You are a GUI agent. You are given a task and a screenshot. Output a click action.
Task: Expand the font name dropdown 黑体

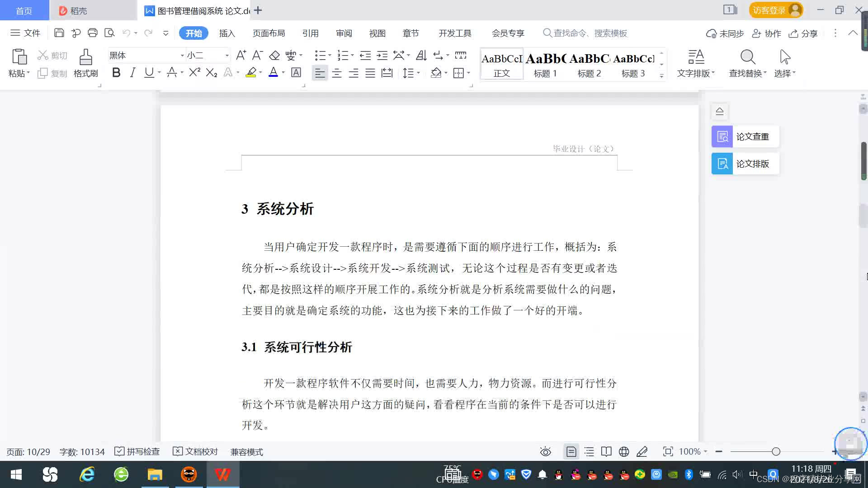[182, 56]
